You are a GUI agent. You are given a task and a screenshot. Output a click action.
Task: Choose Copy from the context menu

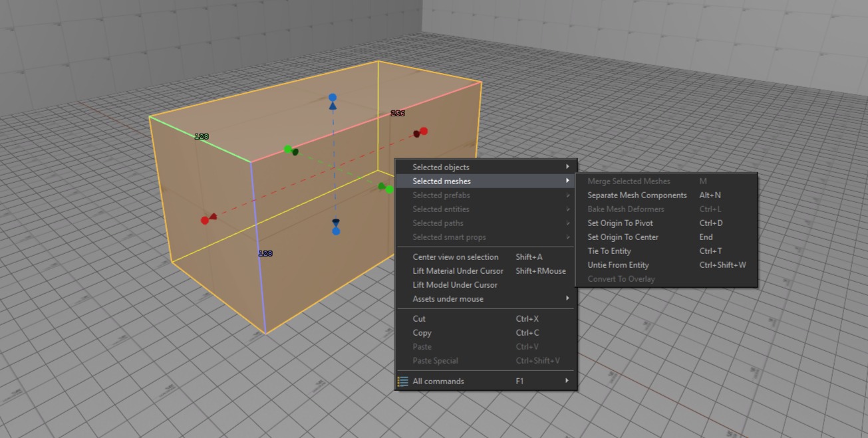tap(422, 332)
